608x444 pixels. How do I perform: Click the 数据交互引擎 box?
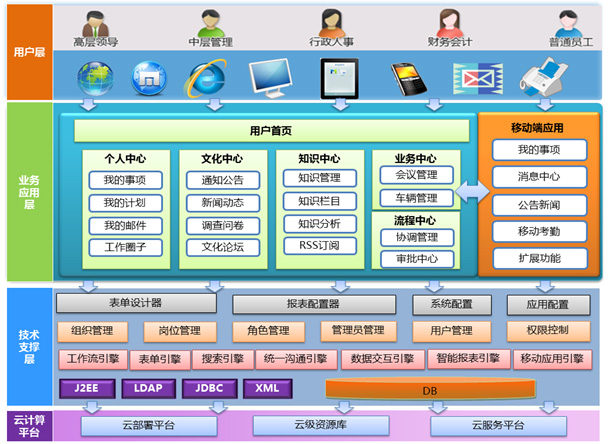[x=383, y=359]
